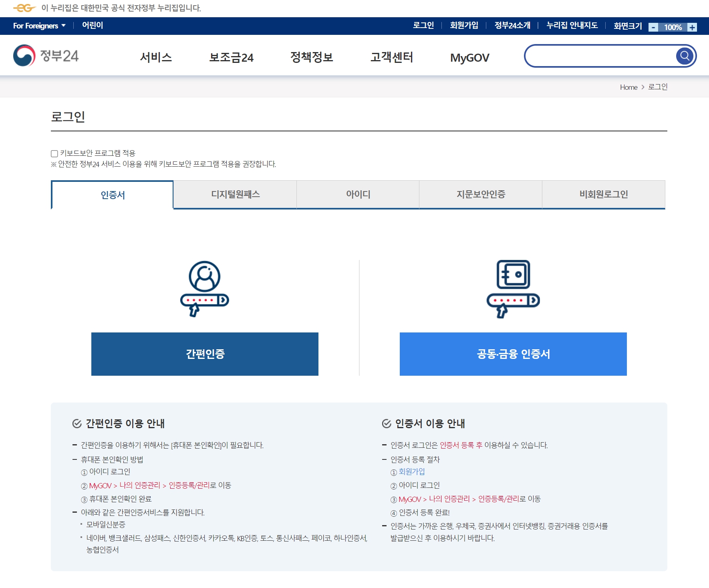
Task: Open the 보조금24 menu
Action: (231, 57)
